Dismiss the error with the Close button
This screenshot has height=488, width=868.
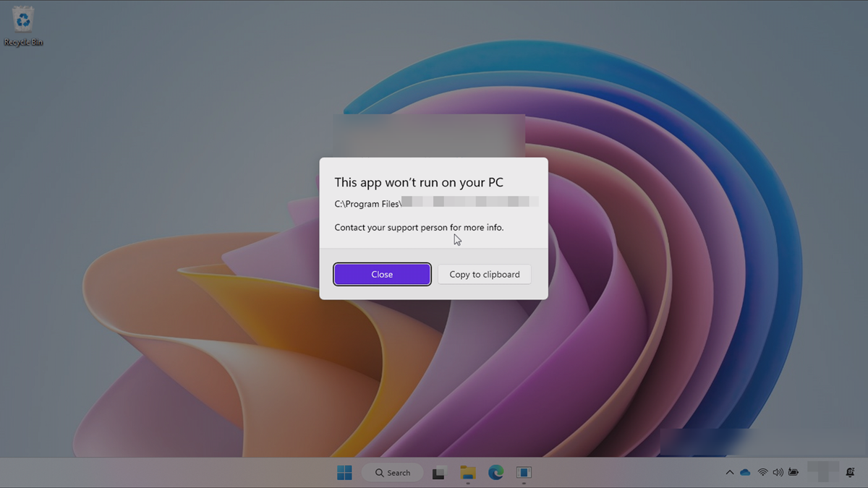pos(382,274)
